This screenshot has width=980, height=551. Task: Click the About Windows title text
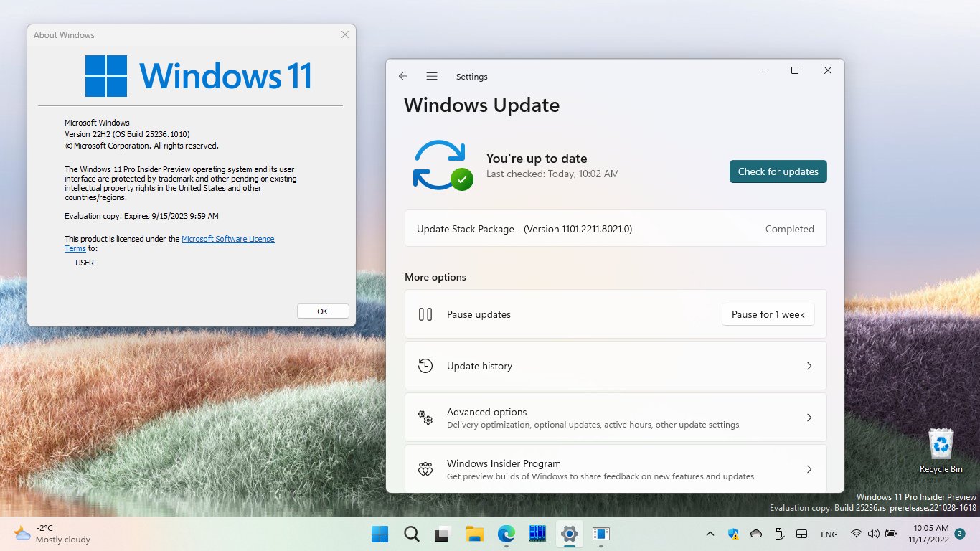(x=64, y=35)
